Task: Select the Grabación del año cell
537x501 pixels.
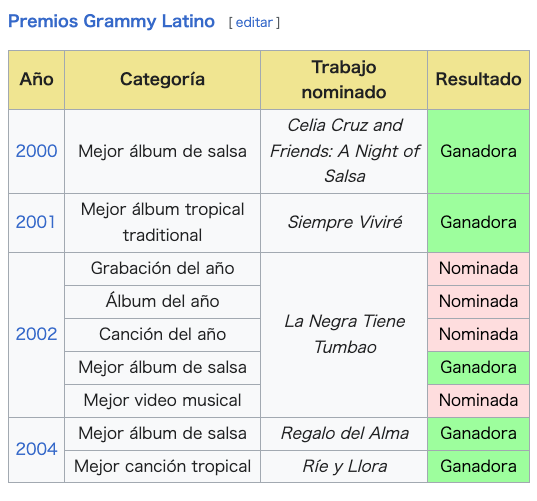Action: pos(162,268)
